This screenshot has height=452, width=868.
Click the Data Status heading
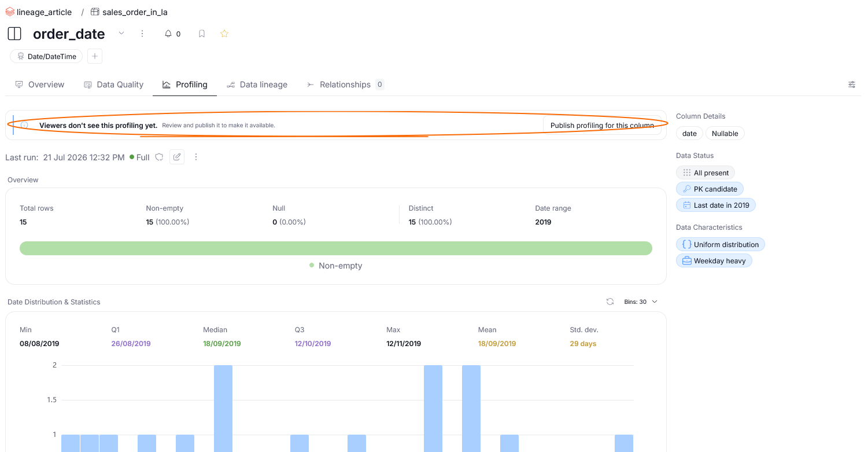695,156
